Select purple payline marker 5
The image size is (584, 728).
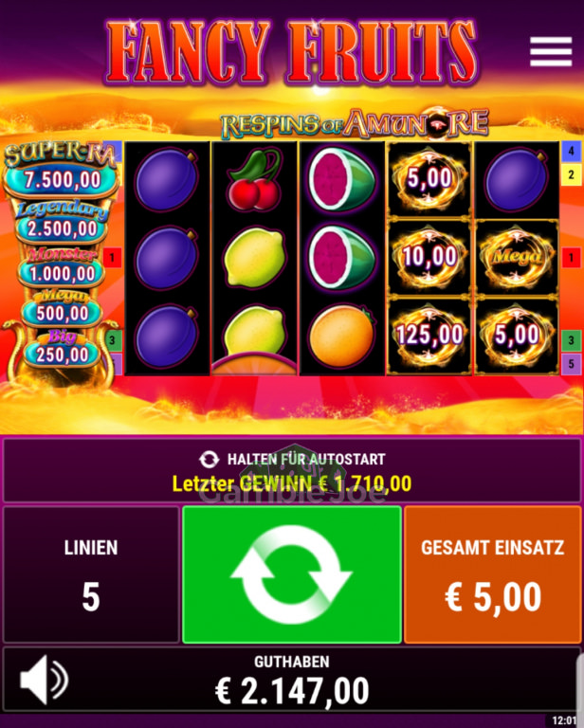point(571,364)
